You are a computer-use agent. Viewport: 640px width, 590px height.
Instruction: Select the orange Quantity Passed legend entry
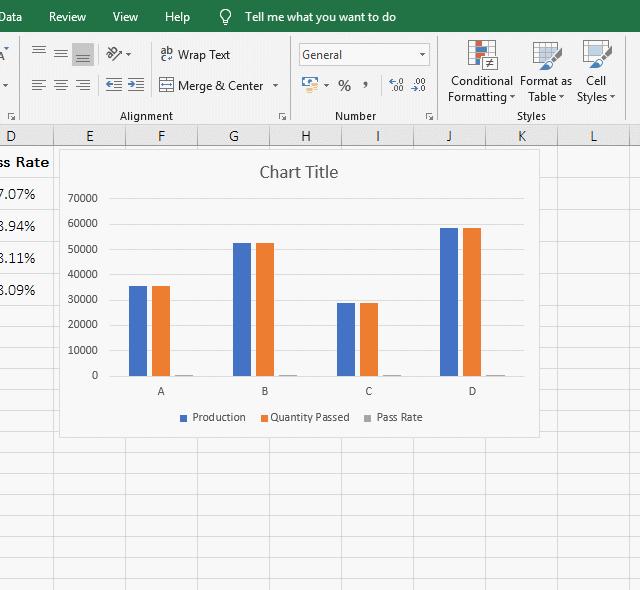[x=305, y=418]
